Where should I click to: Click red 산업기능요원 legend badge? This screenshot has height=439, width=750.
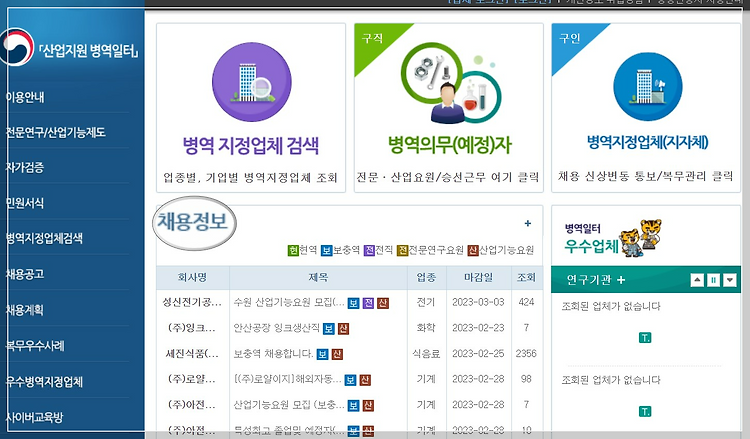pyautogui.click(x=473, y=250)
